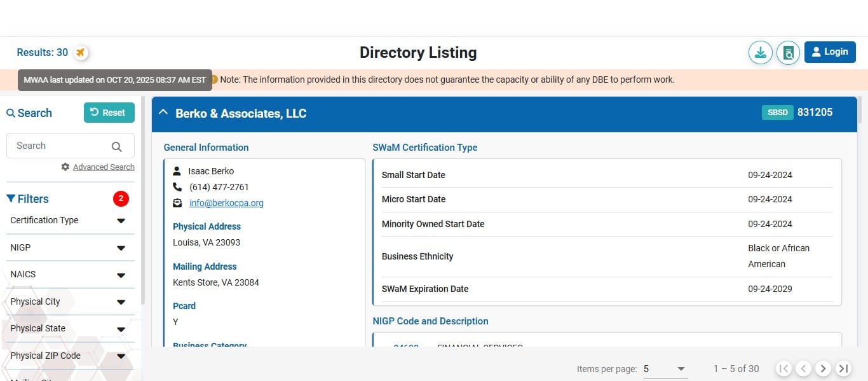Click certification number 831205
Viewport: 868px width, 381px height.
[x=815, y=113]
